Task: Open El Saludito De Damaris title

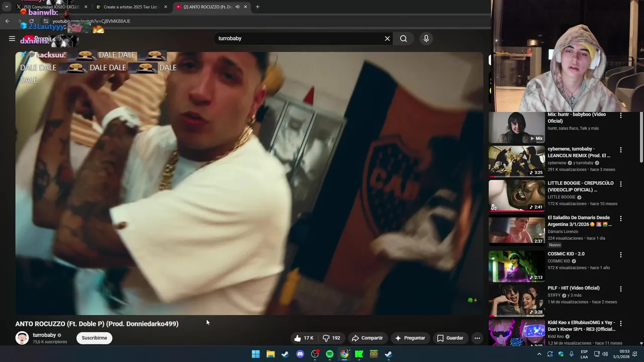Action: [580, 221]
